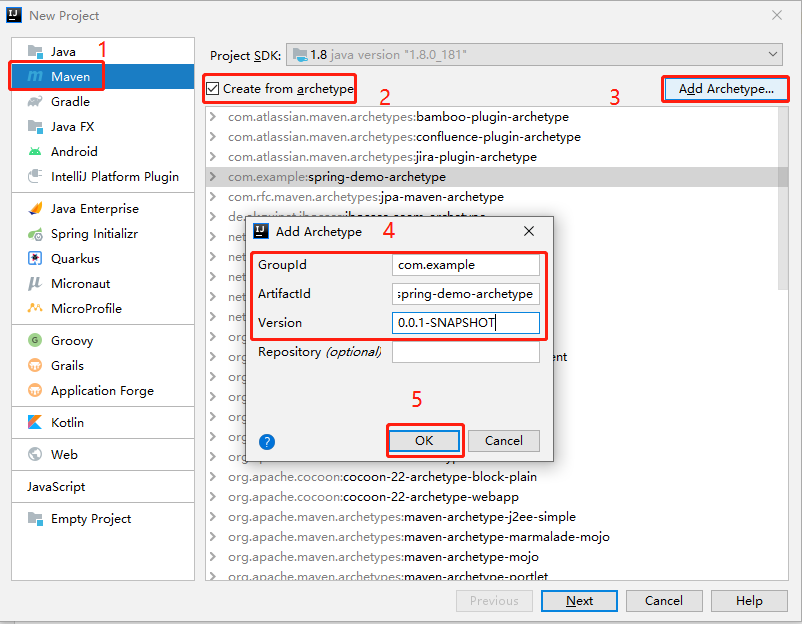Pick JavaScript project type

click(x=103, y=486)
